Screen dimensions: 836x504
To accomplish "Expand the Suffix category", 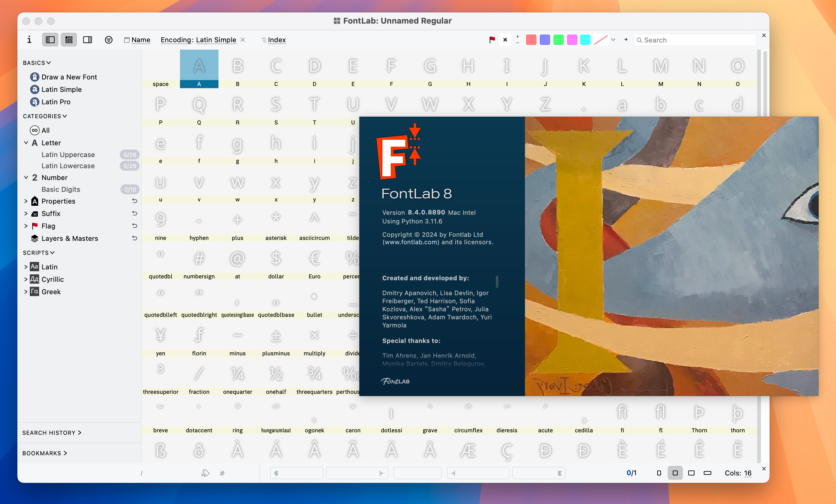I will pyautogui.click(x=26, y=214).
